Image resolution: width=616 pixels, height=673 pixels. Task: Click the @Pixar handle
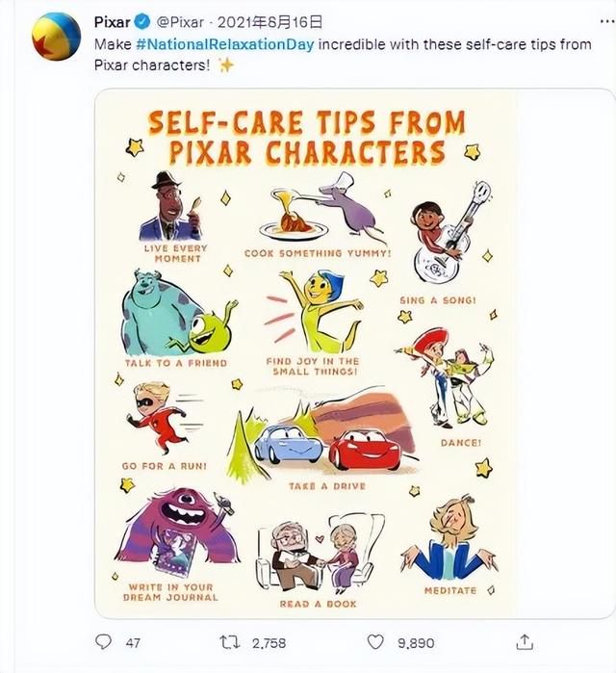(x=180, y=22)
